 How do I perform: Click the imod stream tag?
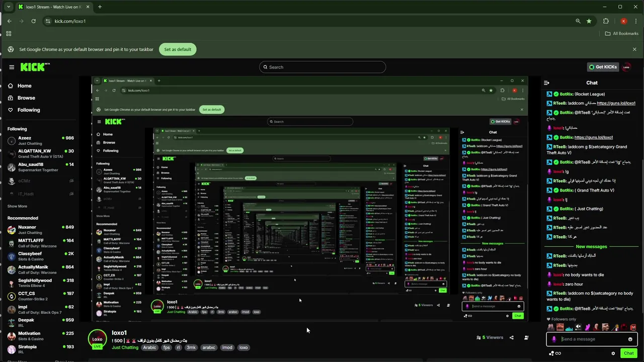click(227, 347)
